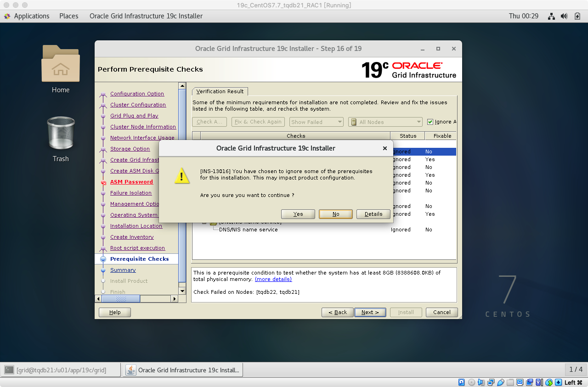This screenshot has height=387, width=588.
Task: Click the VirtualBox network adapters status icon
Action: (491, 382)
